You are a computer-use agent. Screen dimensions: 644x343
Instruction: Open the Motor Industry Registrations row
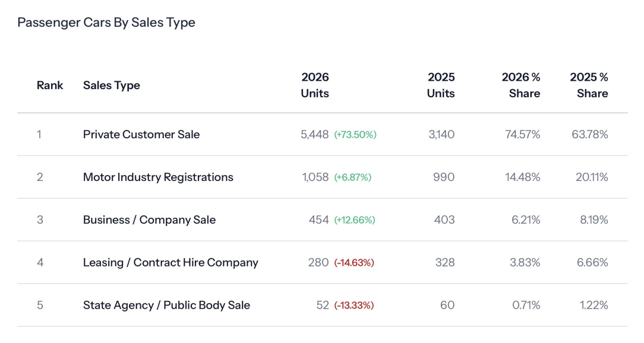coord(158,177)
